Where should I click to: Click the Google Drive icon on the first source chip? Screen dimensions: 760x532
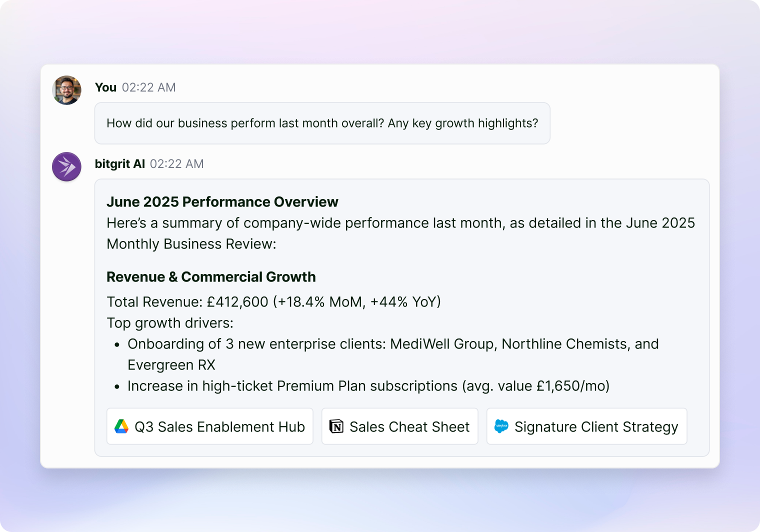(121, 426)
